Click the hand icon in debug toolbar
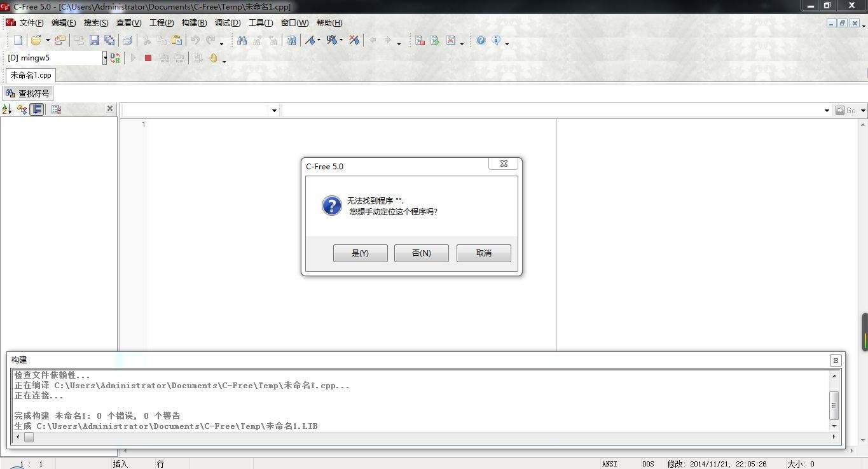The width and height of the screenshot is (868, 469). 213,58
